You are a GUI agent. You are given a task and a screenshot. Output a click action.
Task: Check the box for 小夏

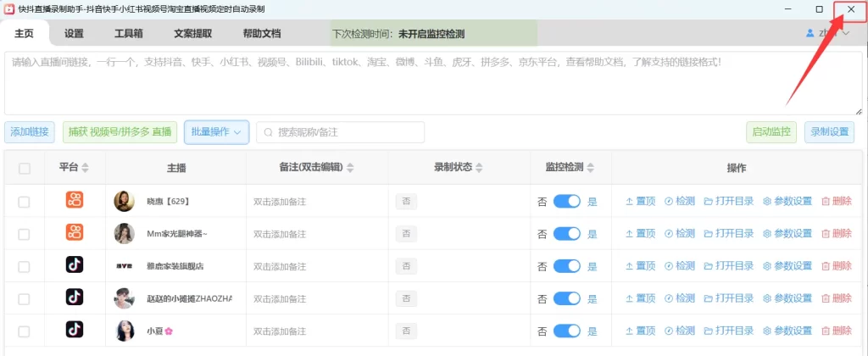25,331
